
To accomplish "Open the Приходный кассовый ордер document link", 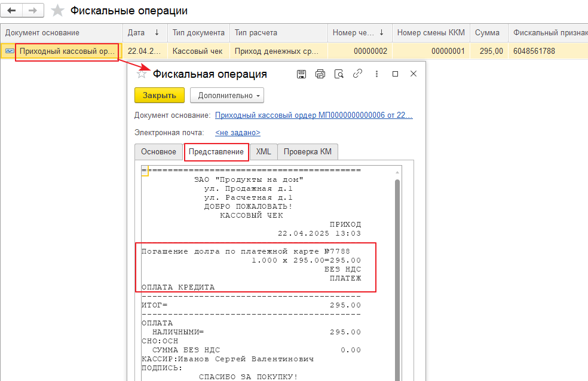I will pos(313,115).
